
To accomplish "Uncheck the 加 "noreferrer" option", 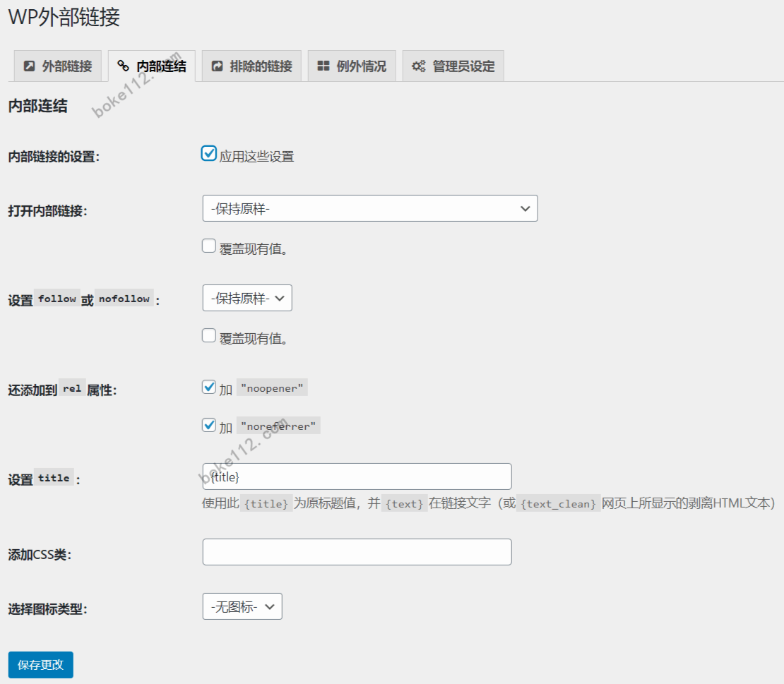I will [208, 425].
